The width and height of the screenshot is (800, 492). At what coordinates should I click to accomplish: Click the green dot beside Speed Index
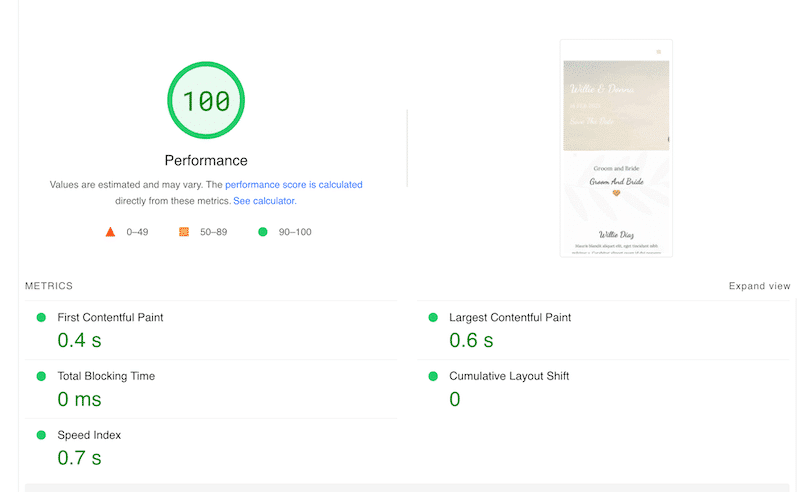click(41, 435)
